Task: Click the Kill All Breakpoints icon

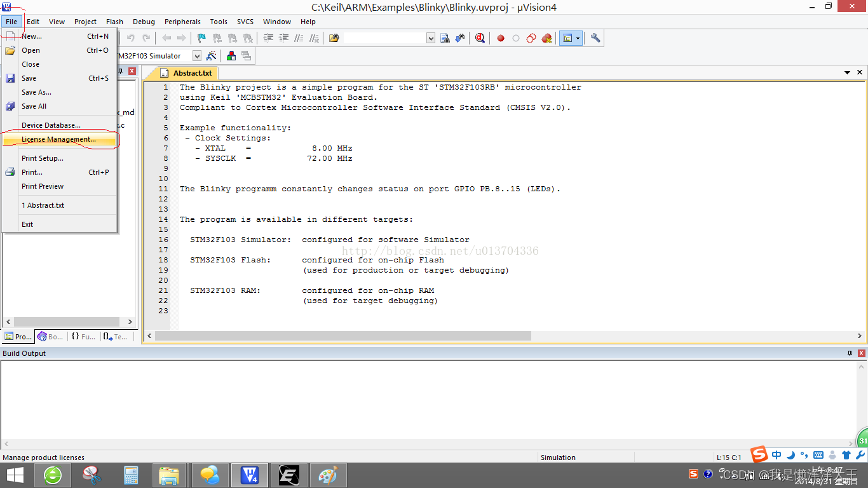Action: (546, 38)
